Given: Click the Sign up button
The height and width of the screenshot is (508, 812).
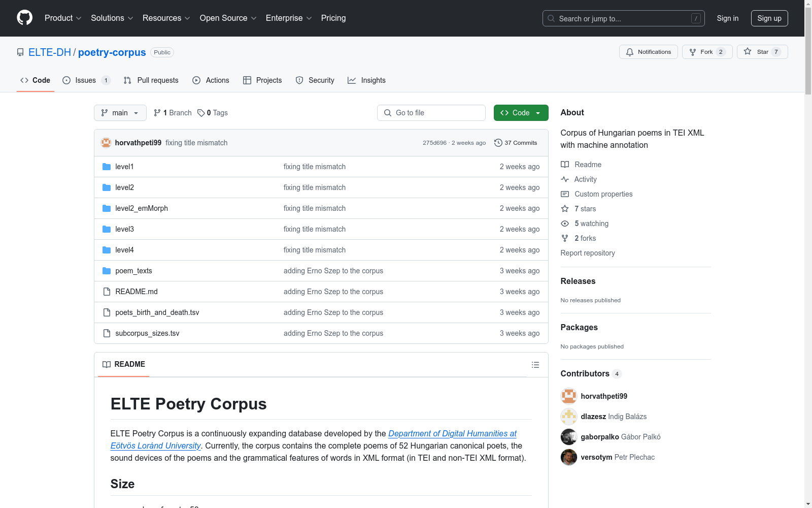Looking at the screenshot, I should coord(769,18).
